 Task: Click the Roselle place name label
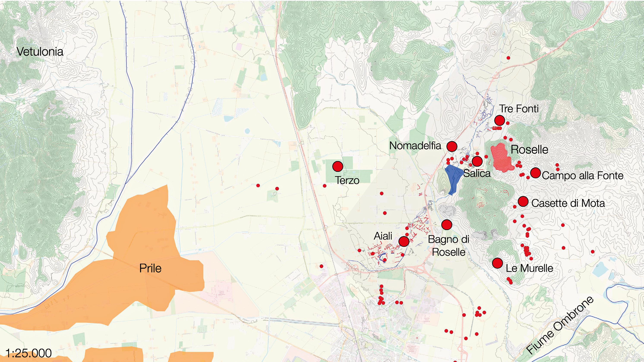[529, 149]
